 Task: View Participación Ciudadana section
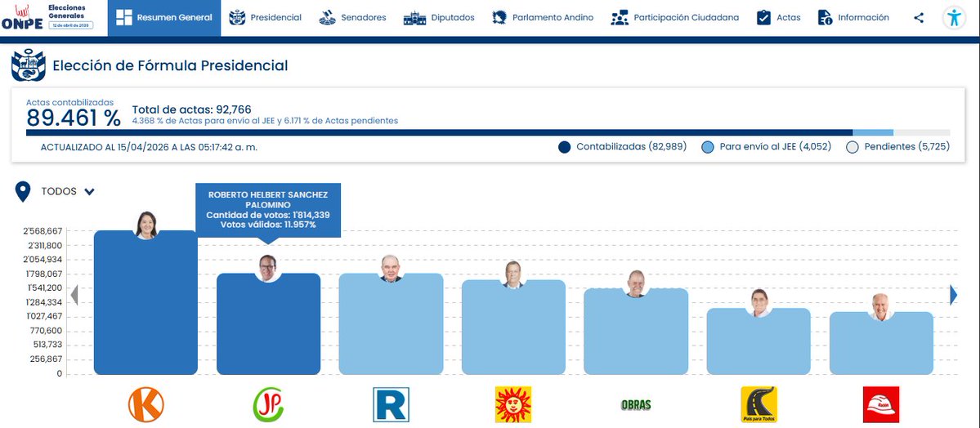click(x=674, y=18)
